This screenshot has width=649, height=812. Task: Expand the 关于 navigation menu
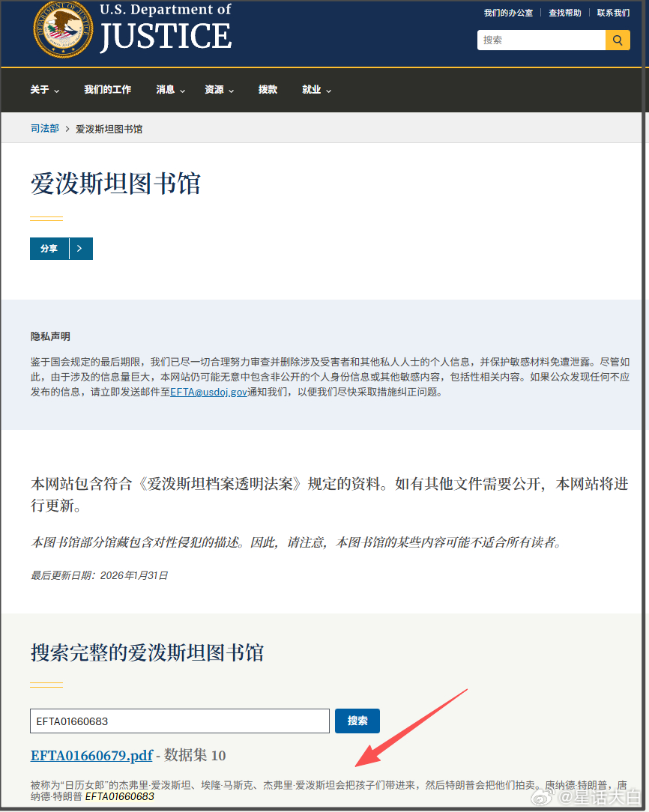pos(44,90)
